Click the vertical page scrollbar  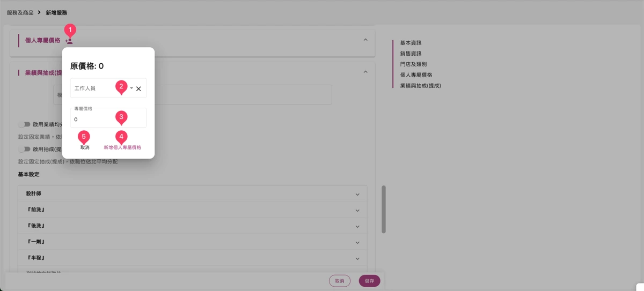coord(384,210)
